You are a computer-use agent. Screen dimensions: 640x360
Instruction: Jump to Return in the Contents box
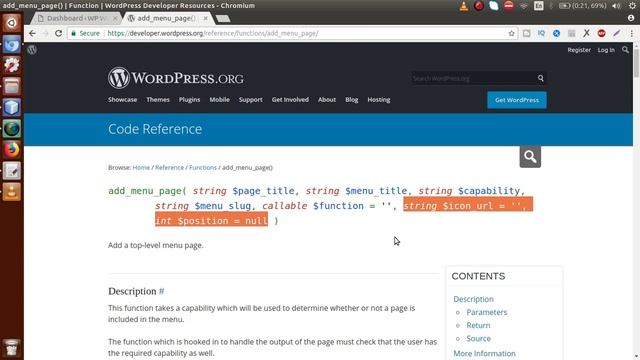click(x=478, y=325)
